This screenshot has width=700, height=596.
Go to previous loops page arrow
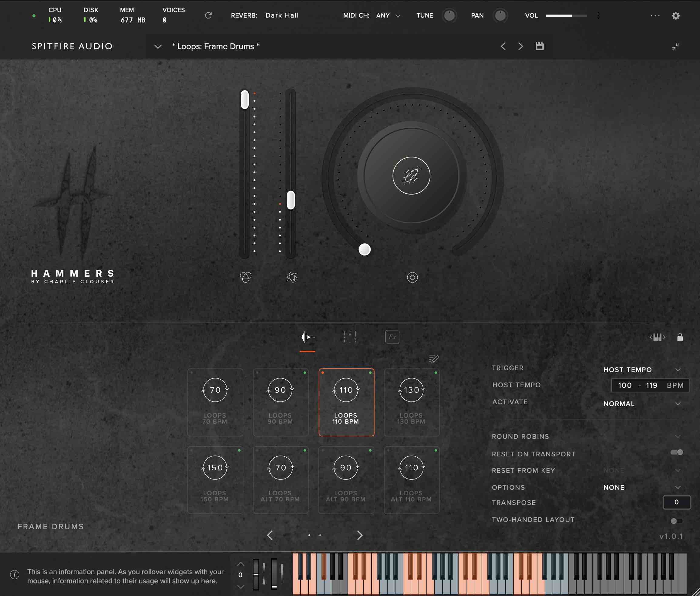tap(269, 535)
